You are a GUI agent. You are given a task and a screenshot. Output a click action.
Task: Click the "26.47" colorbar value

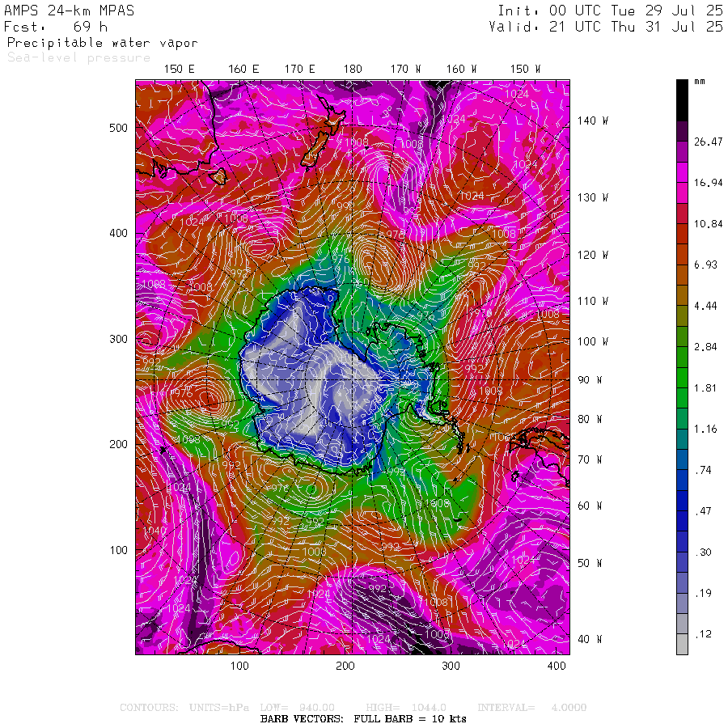[x=708, y=142]
